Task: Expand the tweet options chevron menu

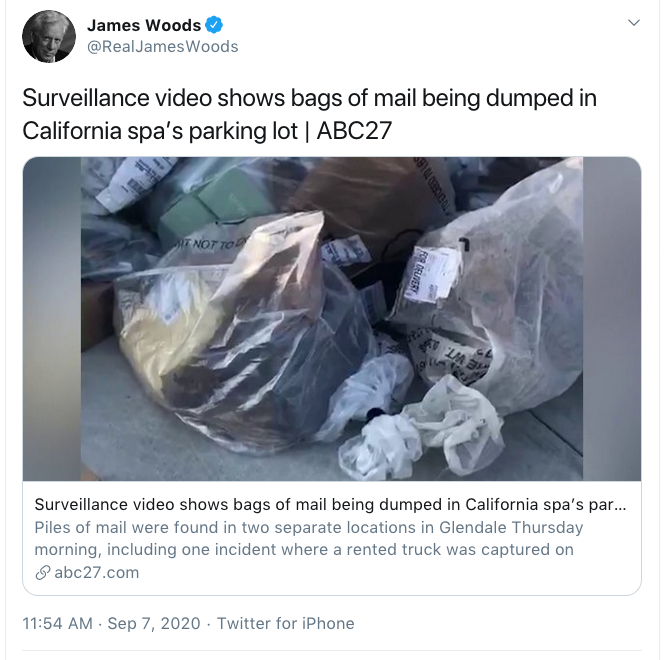Action: pos(634,22)
